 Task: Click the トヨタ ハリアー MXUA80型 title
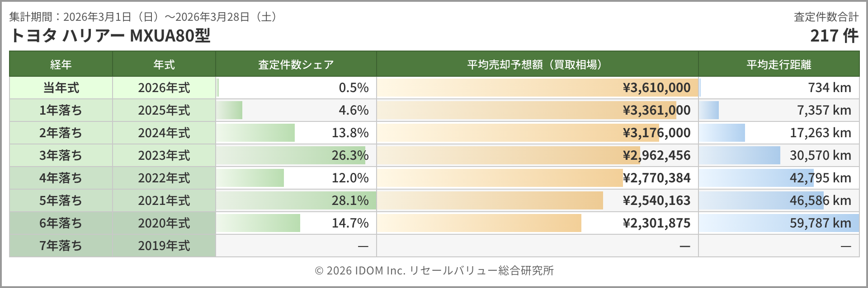pyautogui.click(x=110, y=36)
